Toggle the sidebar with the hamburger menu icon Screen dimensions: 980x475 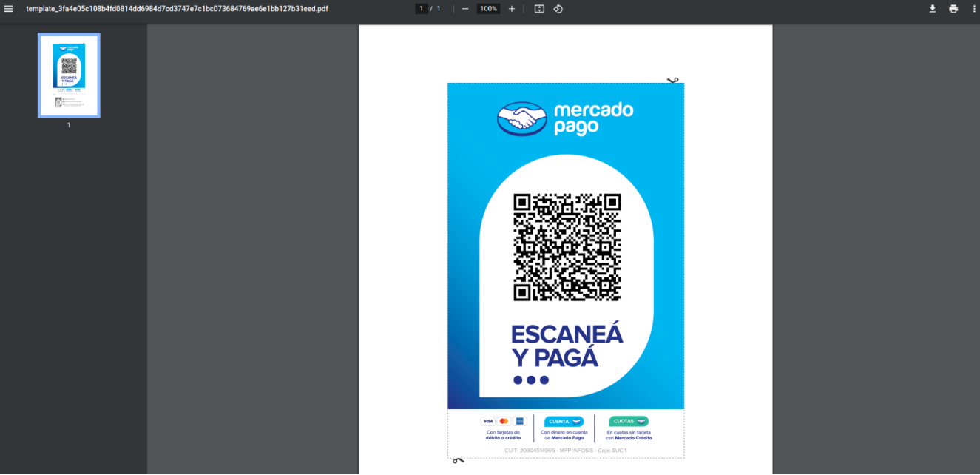pos(9,9)
